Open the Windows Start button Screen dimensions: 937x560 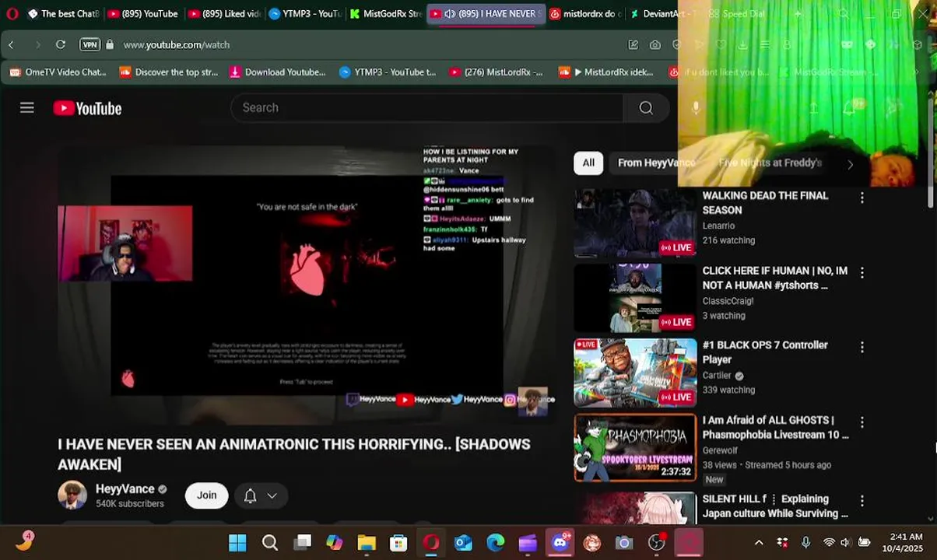[x=237, y=542]
